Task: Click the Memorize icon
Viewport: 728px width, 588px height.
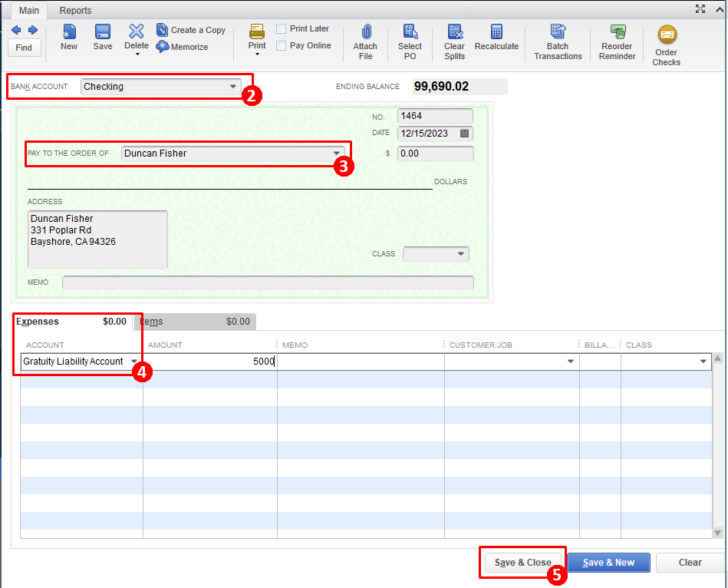Action: click(162, 47)
